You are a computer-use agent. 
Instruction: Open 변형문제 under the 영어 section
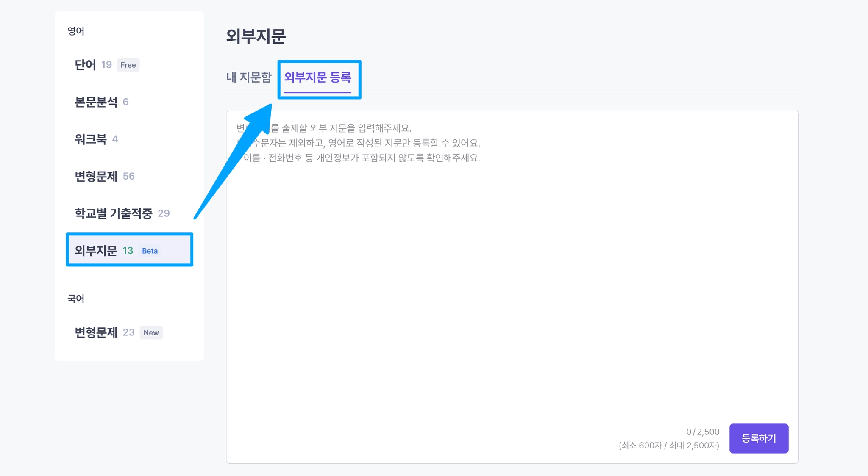[x=96, y=176]
